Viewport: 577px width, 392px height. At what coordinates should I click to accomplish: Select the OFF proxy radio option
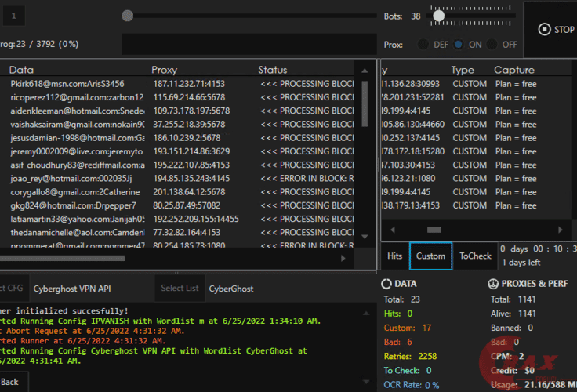(492, 45)
